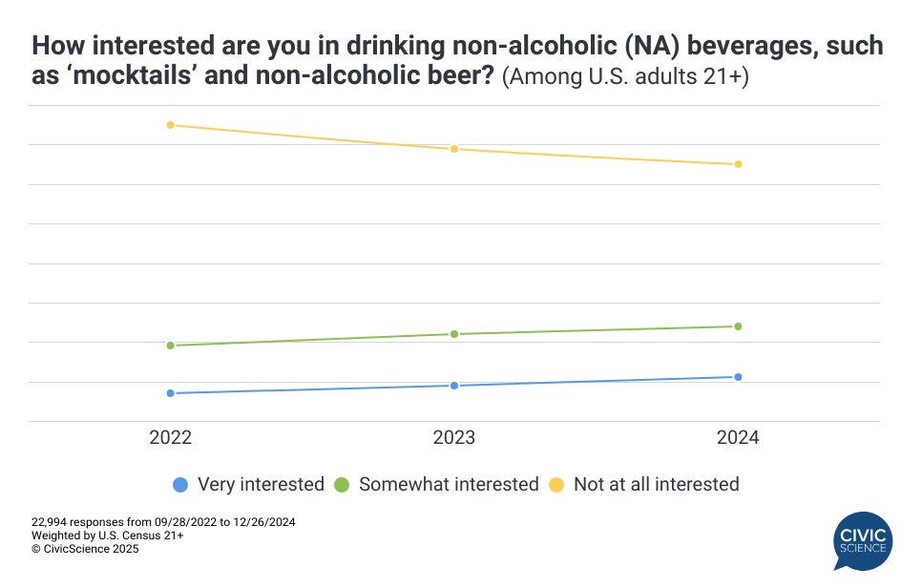Toggle the Very interested legend label
The width and height of the screenshot is (922, 588).
coord(261,485)
